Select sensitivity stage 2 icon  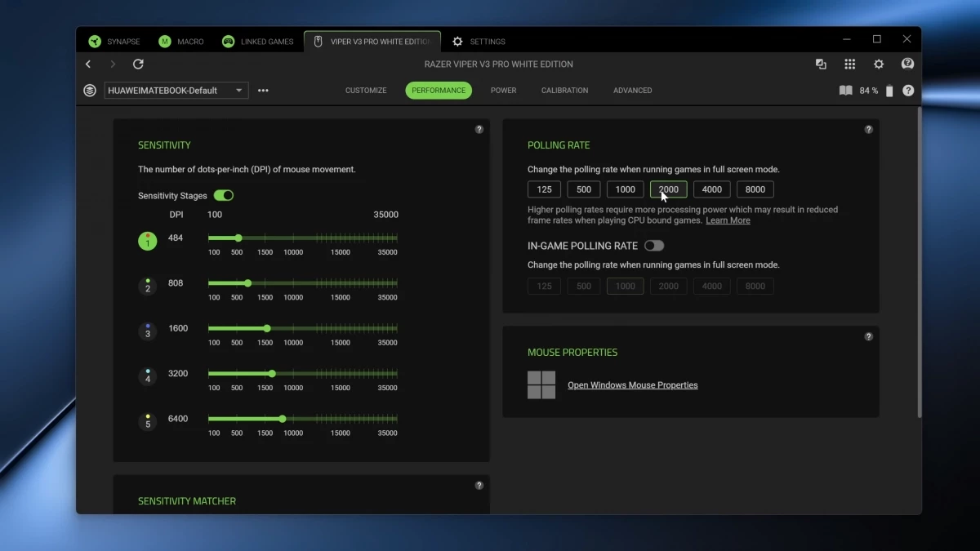148,286
